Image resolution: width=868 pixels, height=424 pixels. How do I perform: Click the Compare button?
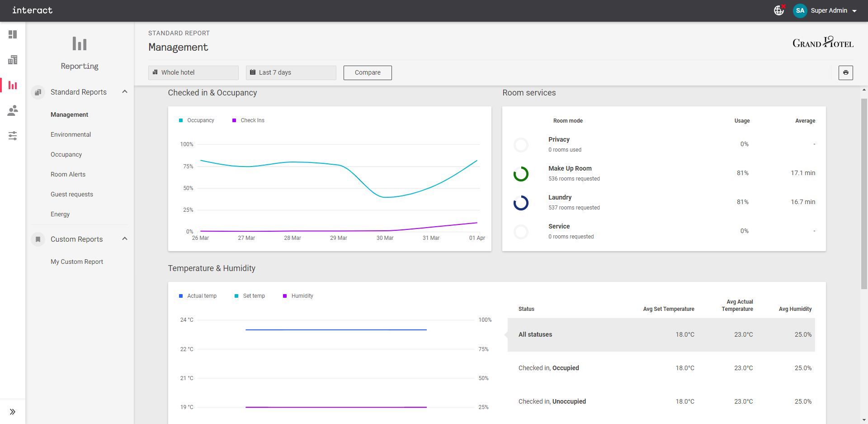coord(368,72)
